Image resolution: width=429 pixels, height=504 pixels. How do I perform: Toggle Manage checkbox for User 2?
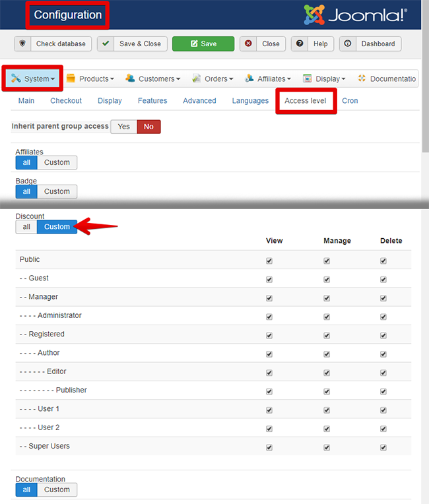(327, 428)
